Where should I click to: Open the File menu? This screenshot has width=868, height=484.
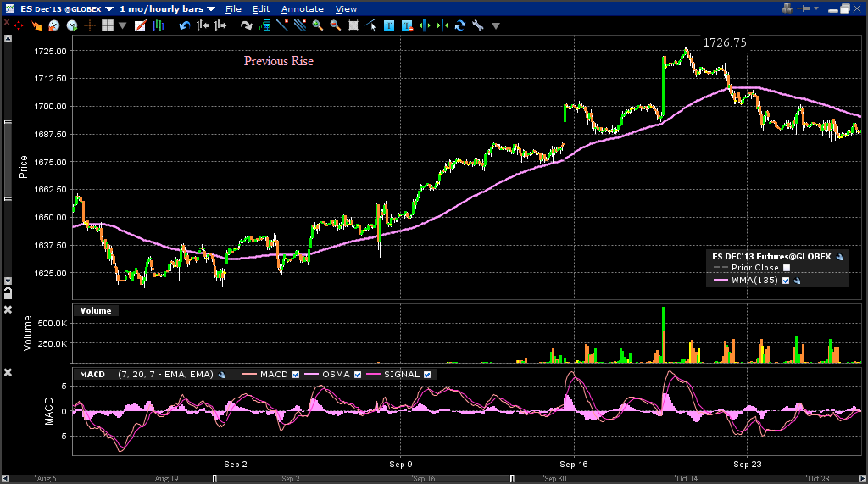tap(233, 8)
